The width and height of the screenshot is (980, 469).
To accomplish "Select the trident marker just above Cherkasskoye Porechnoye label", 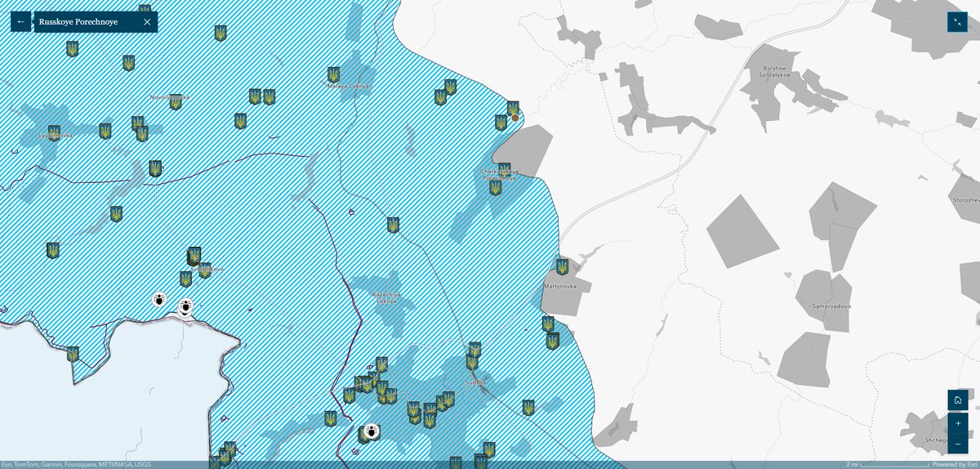I will [x=505, y=169].
